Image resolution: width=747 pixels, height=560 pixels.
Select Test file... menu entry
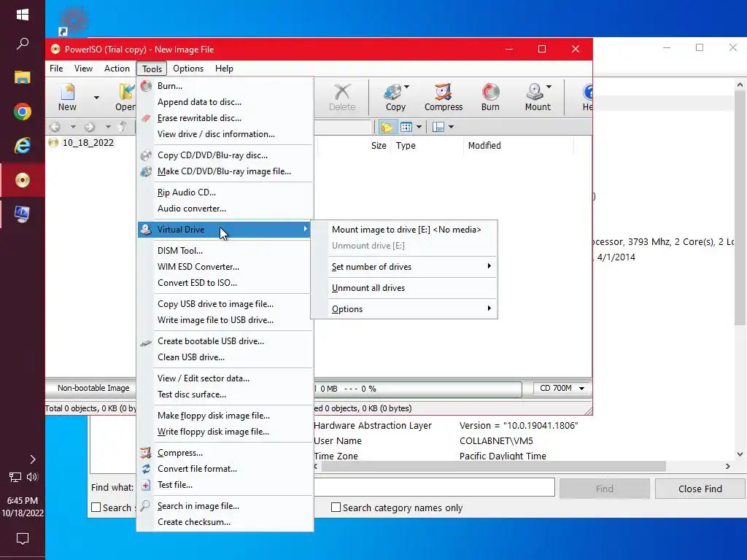point(225,485)
